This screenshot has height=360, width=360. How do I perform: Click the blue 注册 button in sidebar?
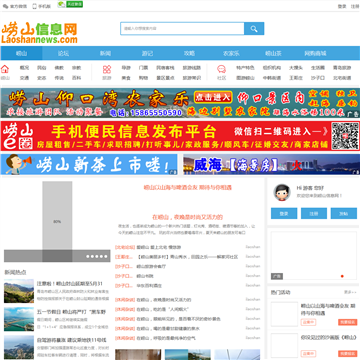[x=314, y=214]
